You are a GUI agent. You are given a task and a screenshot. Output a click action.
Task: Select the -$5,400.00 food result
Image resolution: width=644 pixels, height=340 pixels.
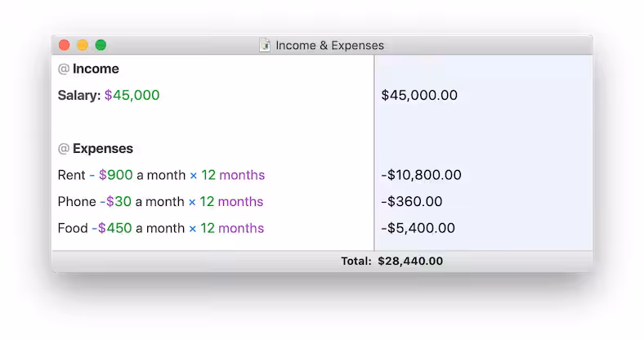coord(418,228)
